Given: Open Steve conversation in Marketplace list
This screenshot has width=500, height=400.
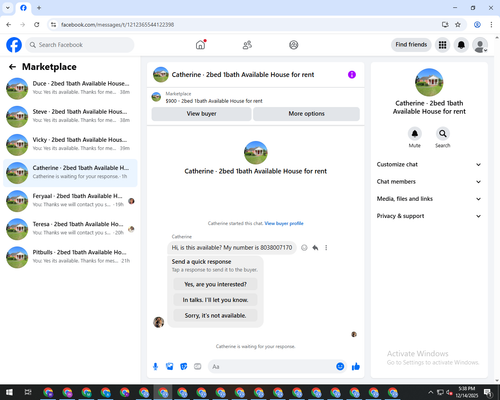Looking at the screenshot, I should 70,117.
